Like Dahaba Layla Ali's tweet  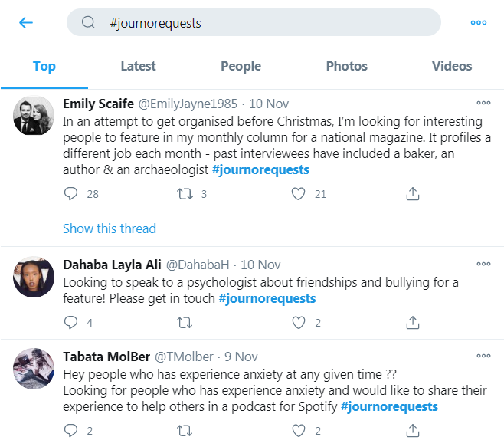tap(298, 323)
